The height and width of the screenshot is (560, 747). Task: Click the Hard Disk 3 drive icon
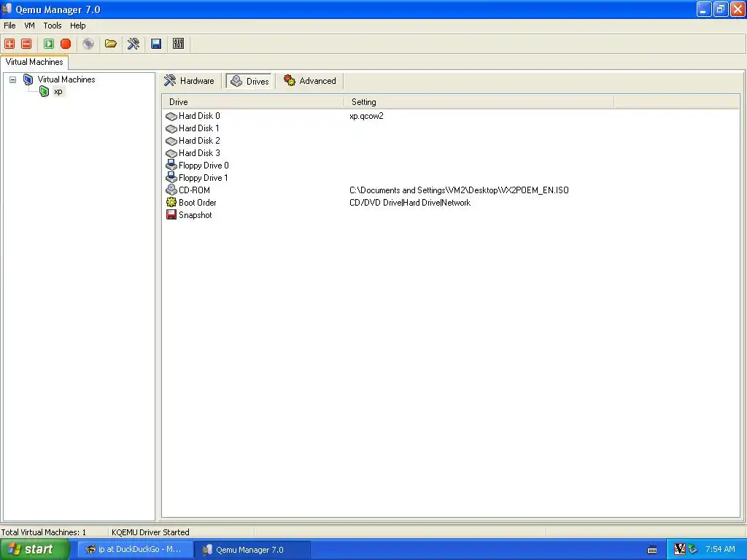click(x=171, y=153)
